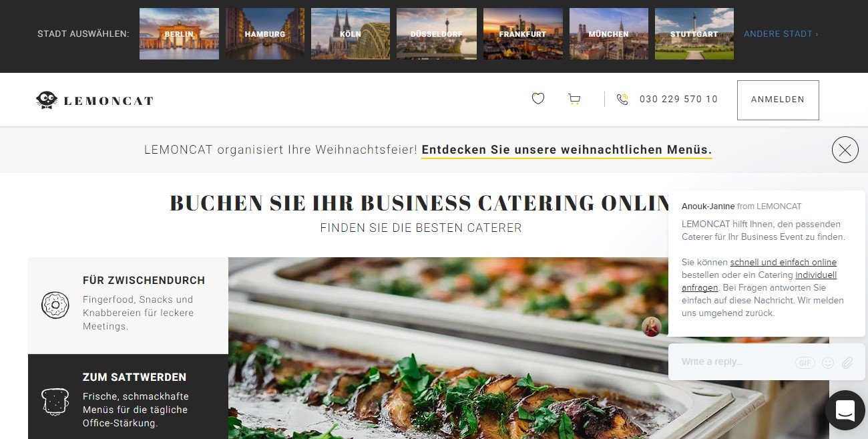This screenshot has height=439, width=868.
Task: Select the Berlin city thumbnail
Action: click(179, 33)
